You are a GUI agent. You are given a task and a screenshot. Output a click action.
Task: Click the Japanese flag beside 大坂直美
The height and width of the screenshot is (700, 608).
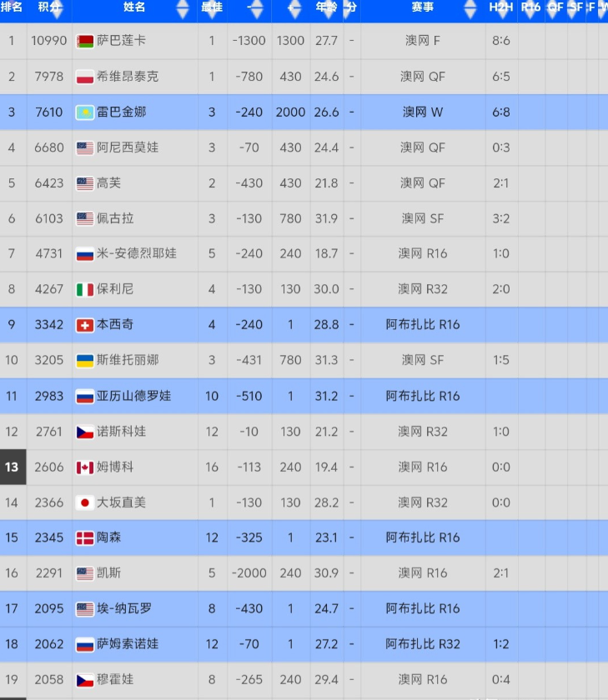coord(85,503)
